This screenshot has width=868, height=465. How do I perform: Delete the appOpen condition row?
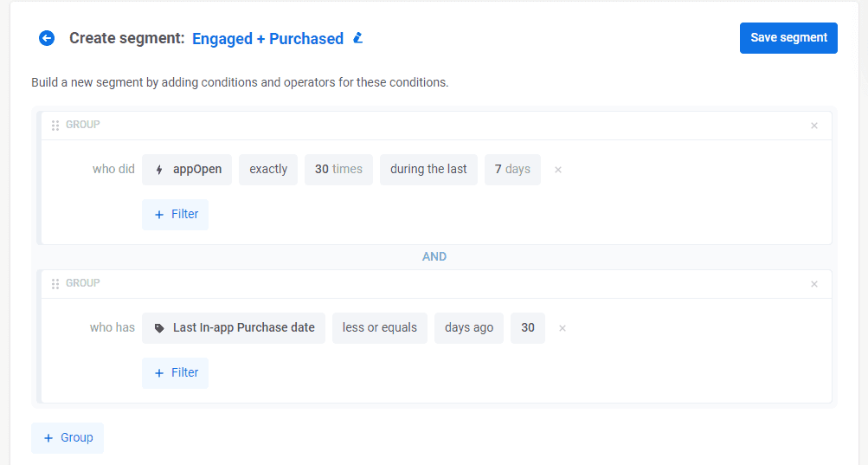(558, 170)
